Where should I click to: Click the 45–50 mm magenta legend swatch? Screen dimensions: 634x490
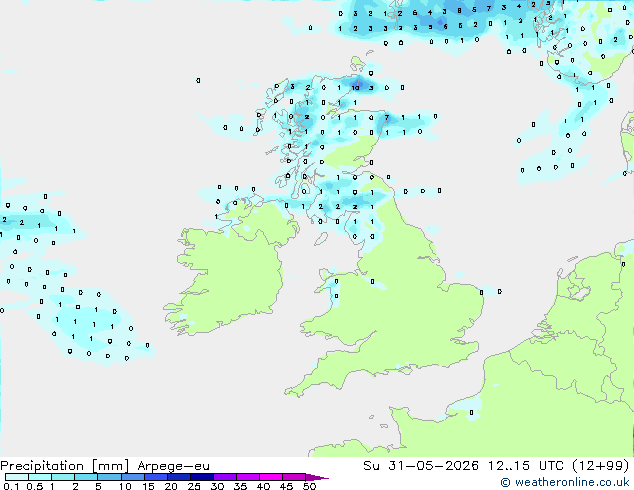[294, 477]
